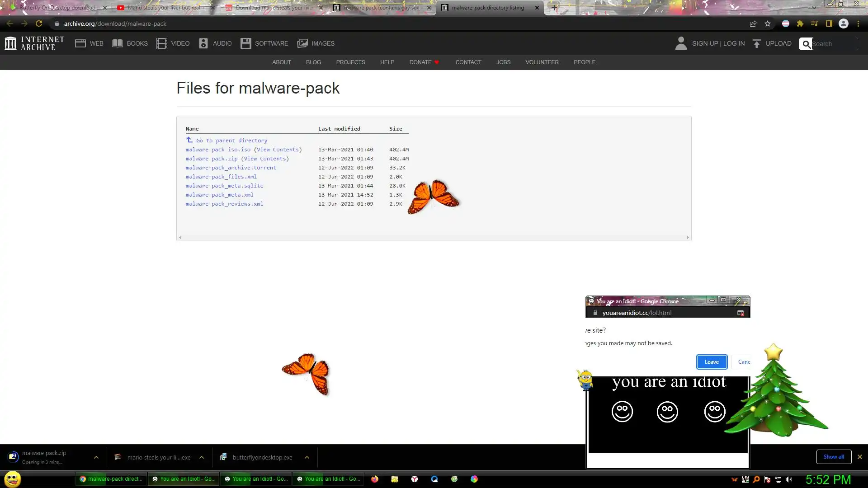Reload the page with refresh icon

(x=39, y=23)
